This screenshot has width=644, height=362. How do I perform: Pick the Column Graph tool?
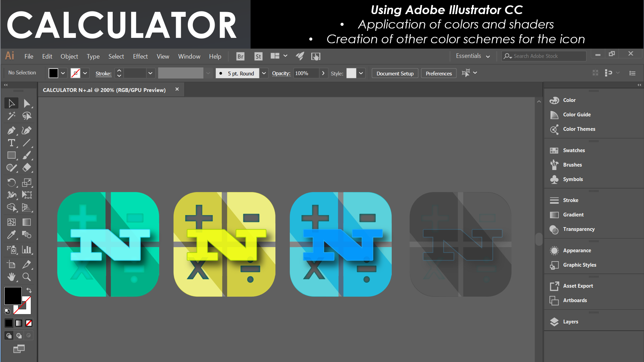pos(27,249)
